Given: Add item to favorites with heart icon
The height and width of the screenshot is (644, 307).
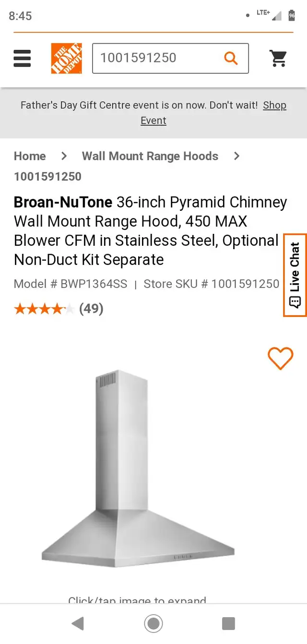Looking at the screenshot, I should [x=281, y=358].
